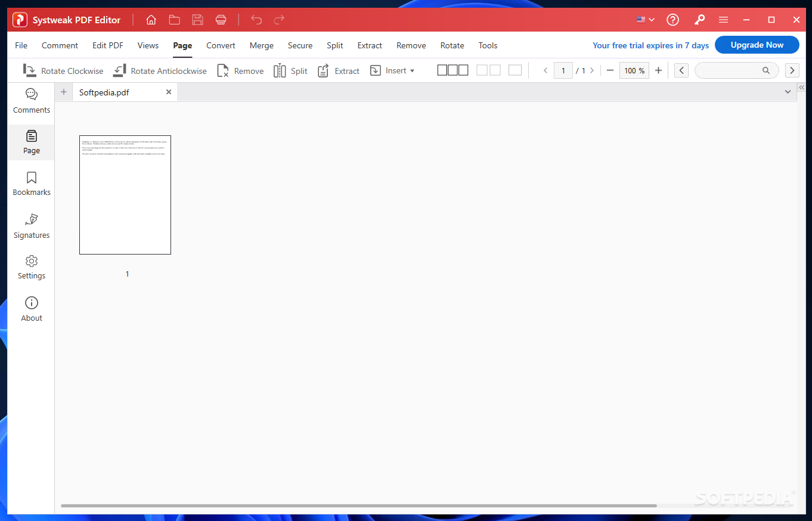The width and height of the screenshot is (812, 521).
Task: Click the zoom percentage field
Action: (634, 70)
